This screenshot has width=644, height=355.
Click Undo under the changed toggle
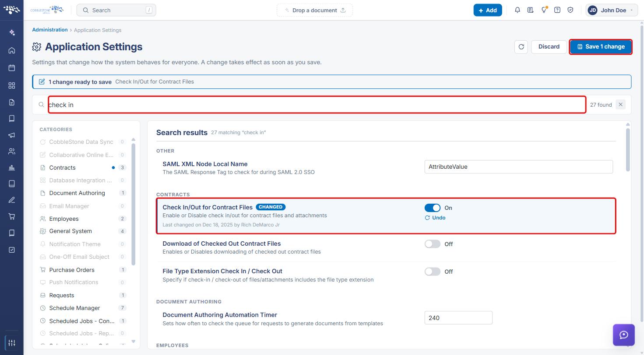point(435,218)
